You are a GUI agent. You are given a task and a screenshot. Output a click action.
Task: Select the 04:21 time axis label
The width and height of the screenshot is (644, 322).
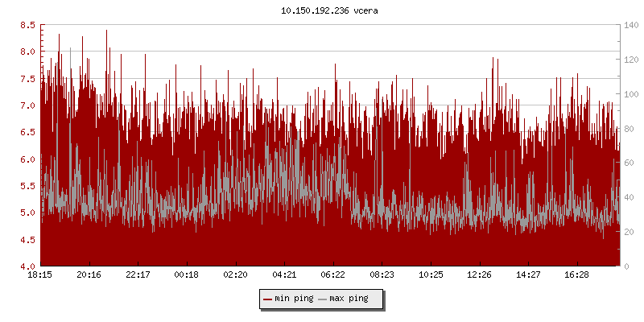tap(284, 275)
